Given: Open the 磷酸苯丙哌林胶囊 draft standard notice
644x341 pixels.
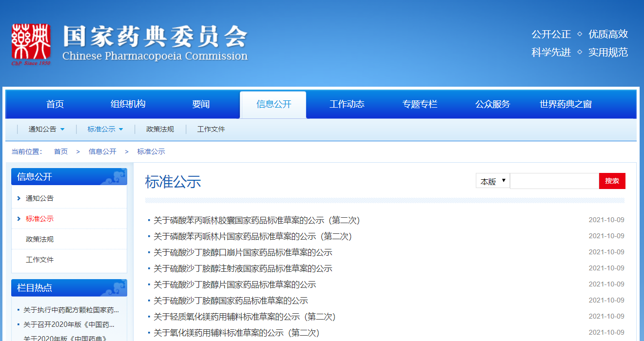Looking at the screenshot, I should (x=256, y=221).
